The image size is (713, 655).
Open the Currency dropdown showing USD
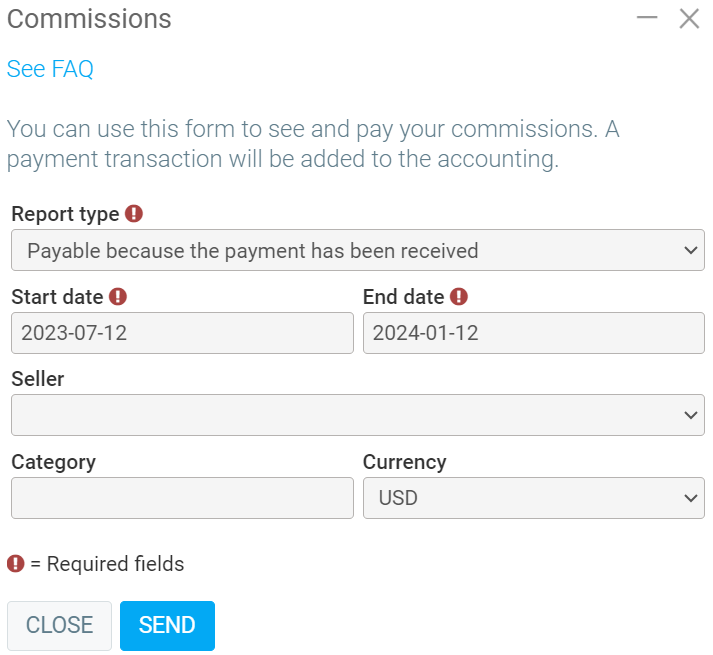[x=533, y=498]
